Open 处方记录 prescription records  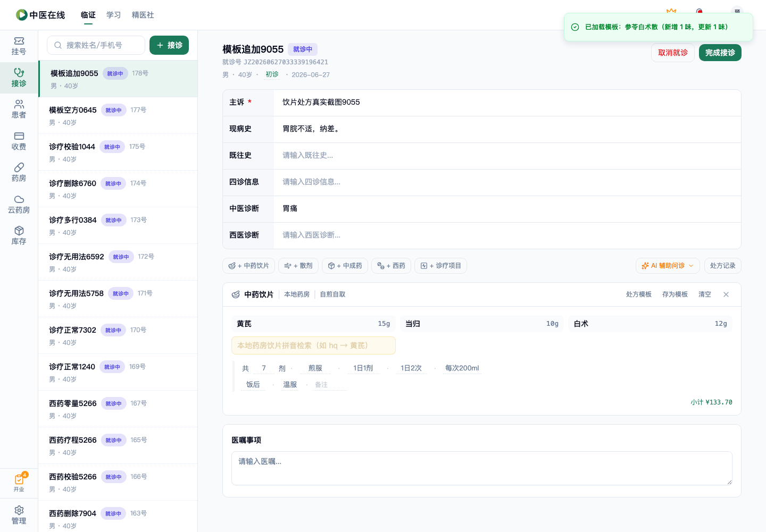(722, 266)
